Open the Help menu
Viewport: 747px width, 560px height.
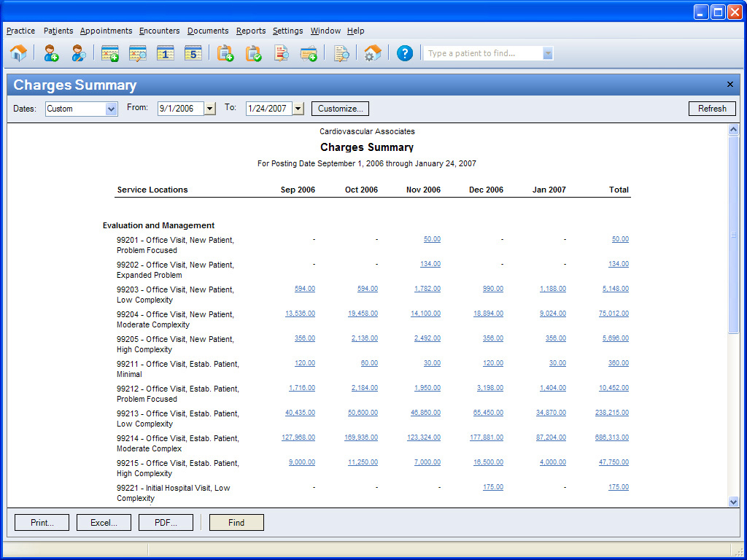click(355, 31)
